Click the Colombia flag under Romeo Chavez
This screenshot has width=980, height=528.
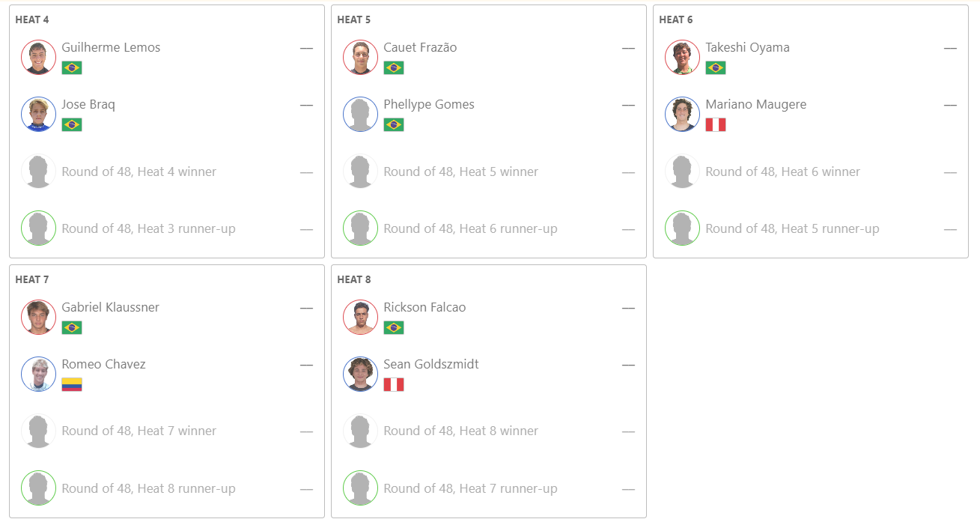click(72, 384)
